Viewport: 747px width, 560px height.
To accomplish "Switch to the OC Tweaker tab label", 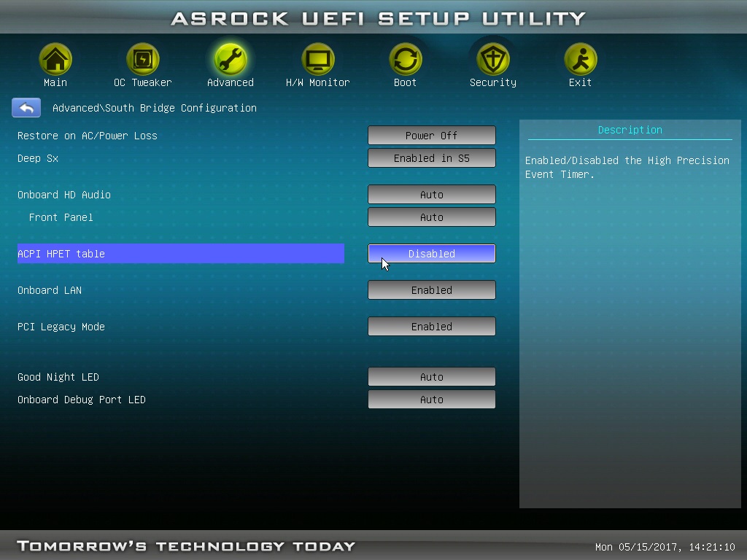I will [143, 82].
